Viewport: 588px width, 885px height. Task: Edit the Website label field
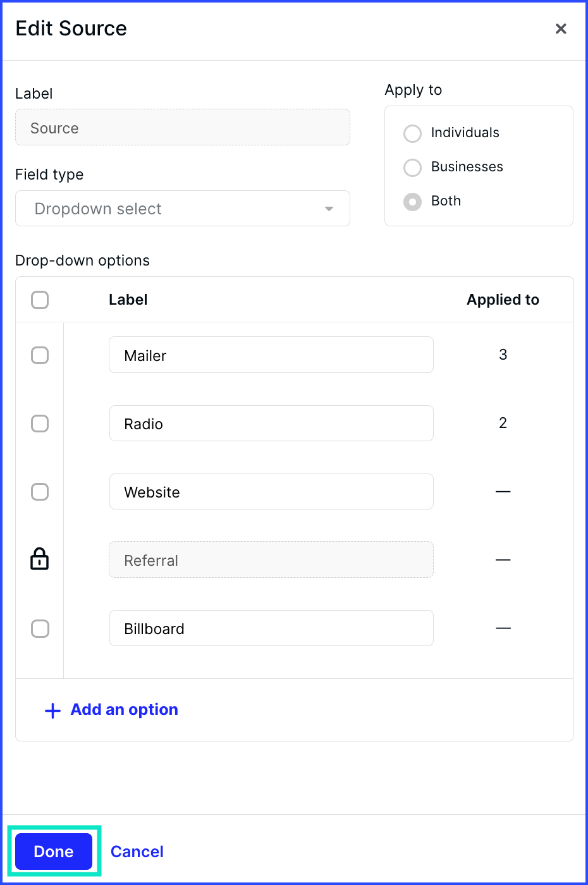click(x=271, y=491)
